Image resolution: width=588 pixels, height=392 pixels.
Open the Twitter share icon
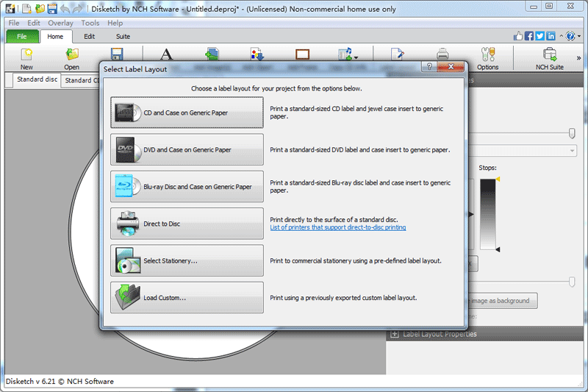click(539, 36)
